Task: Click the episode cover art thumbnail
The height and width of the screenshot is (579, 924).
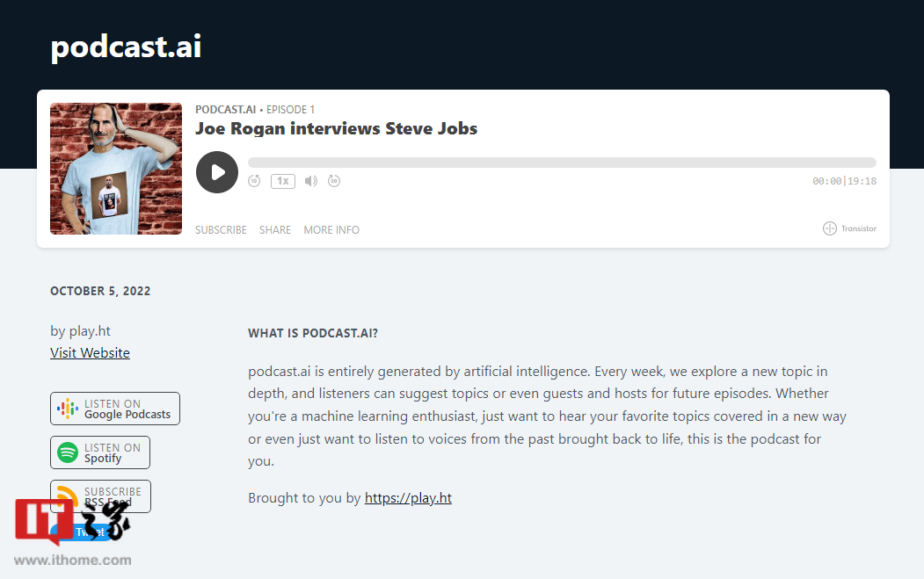Action: (x=116, y=169)
